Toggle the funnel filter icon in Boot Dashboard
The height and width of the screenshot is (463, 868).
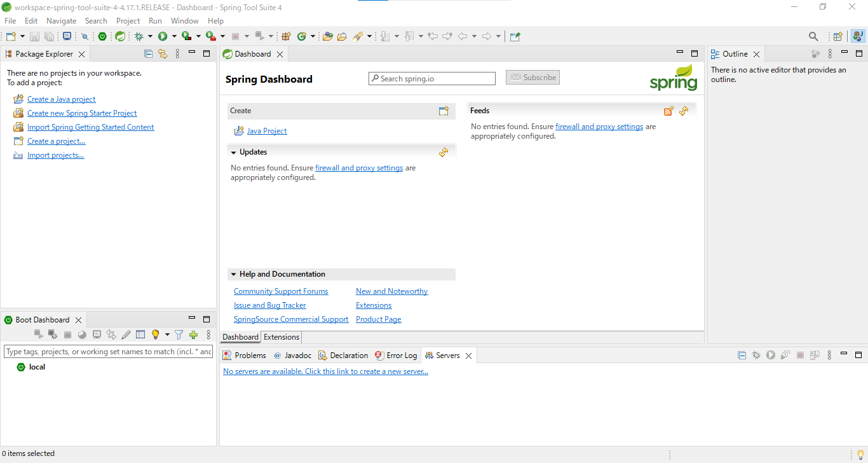click(179, 335)
